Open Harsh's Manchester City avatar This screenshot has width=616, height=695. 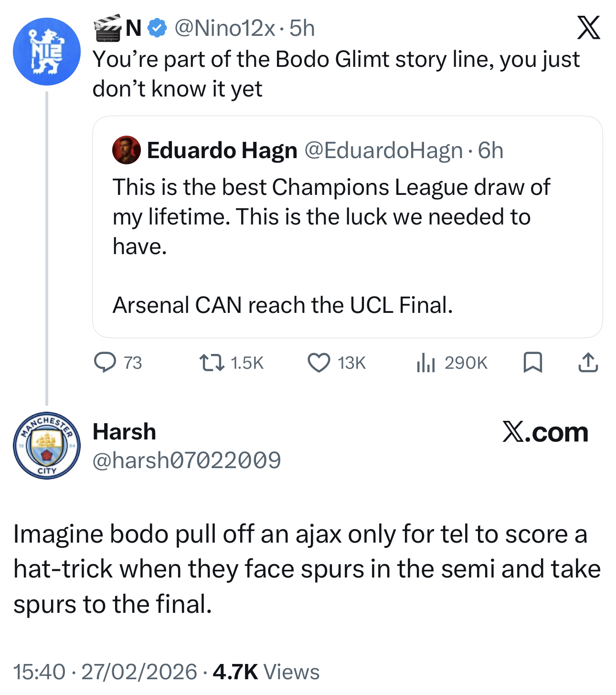click(47, 446)
